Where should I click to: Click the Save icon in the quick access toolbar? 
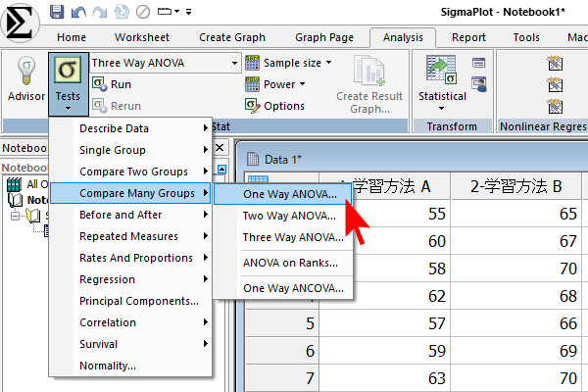(56, 13)
